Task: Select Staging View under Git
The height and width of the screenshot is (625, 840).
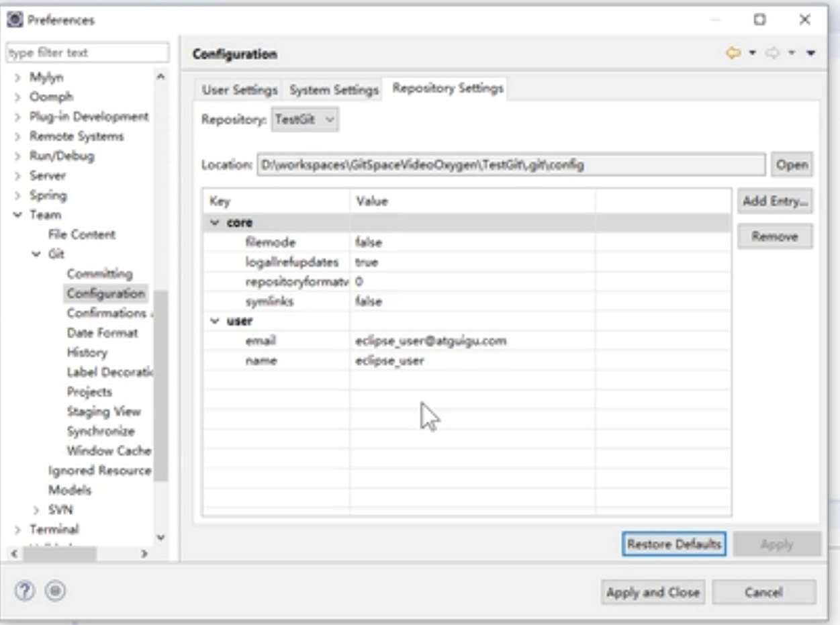Action: click(103, 412)
